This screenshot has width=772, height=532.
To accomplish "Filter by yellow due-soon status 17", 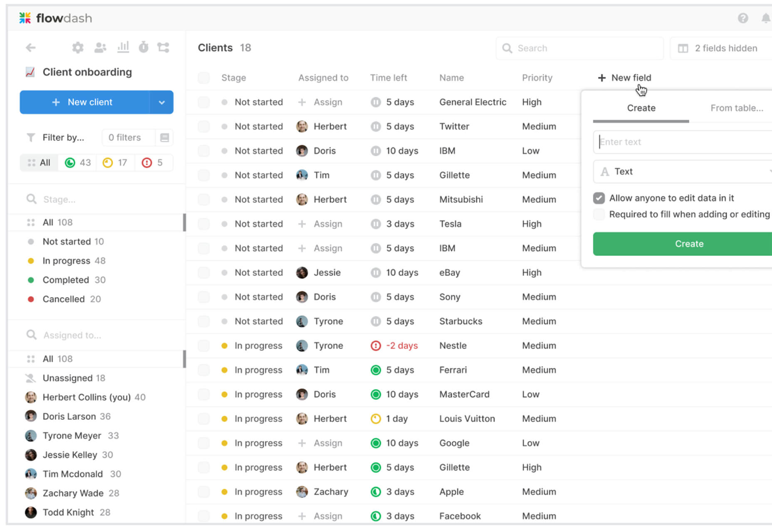I will click(115, 163).
